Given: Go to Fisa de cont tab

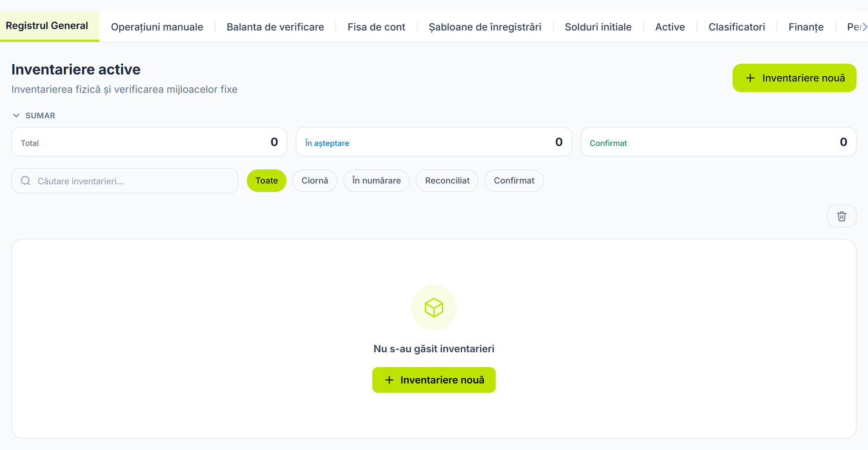Looking at the screenshot, I should pyautogui.click(x=376, y=27).
